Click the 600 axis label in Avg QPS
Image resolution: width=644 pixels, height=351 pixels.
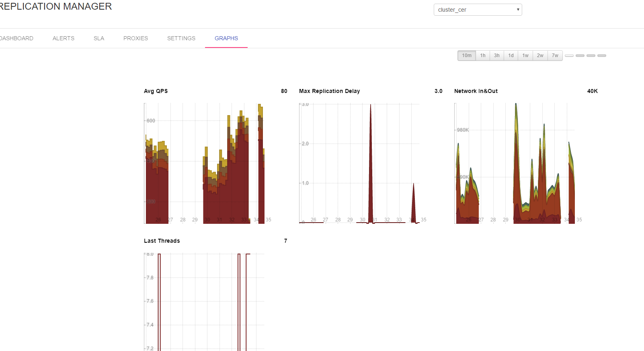(x=151, y=121)
